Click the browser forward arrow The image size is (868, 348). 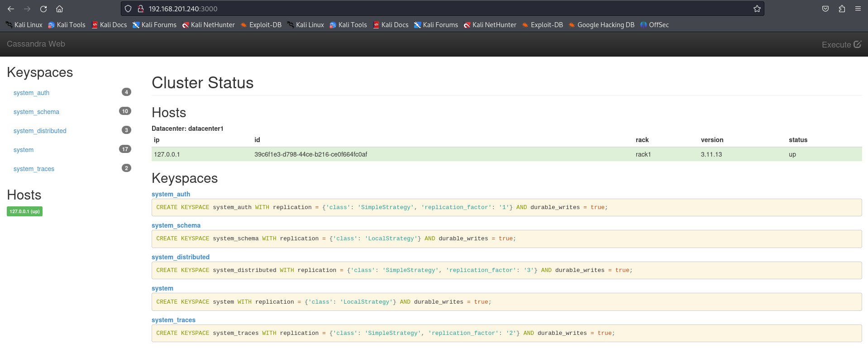(27, 9)
